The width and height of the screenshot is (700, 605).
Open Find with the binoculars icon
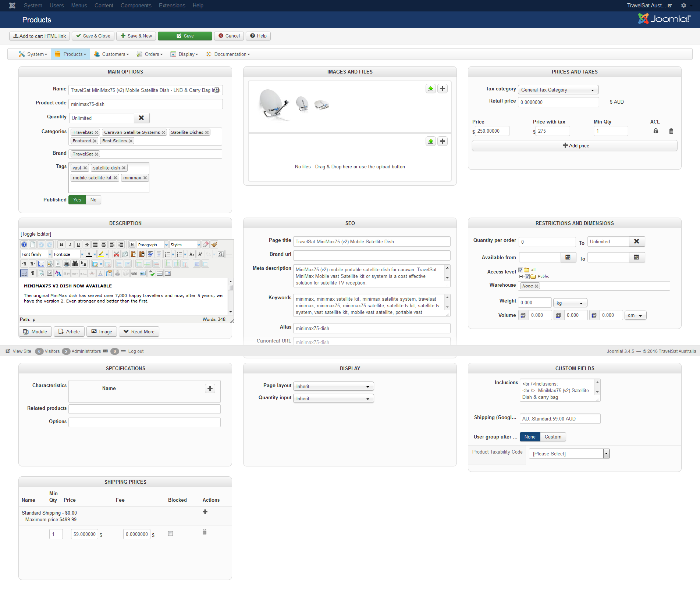tap(75, 264)
